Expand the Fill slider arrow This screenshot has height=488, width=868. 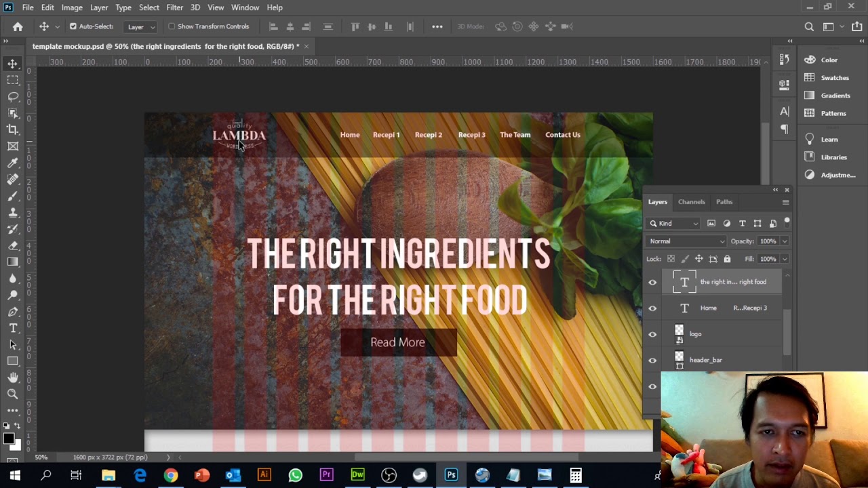(785, 259)
